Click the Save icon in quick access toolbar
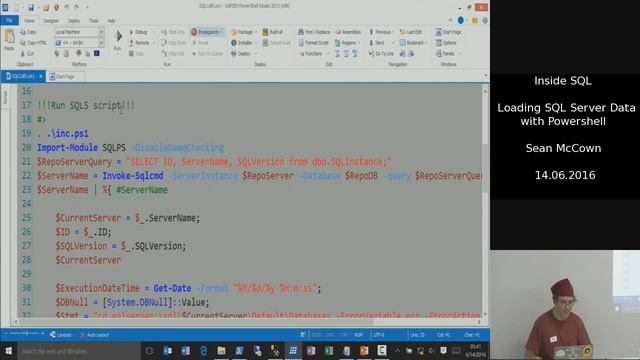Screen dimensions: 640x360 [x=31, y=7]
